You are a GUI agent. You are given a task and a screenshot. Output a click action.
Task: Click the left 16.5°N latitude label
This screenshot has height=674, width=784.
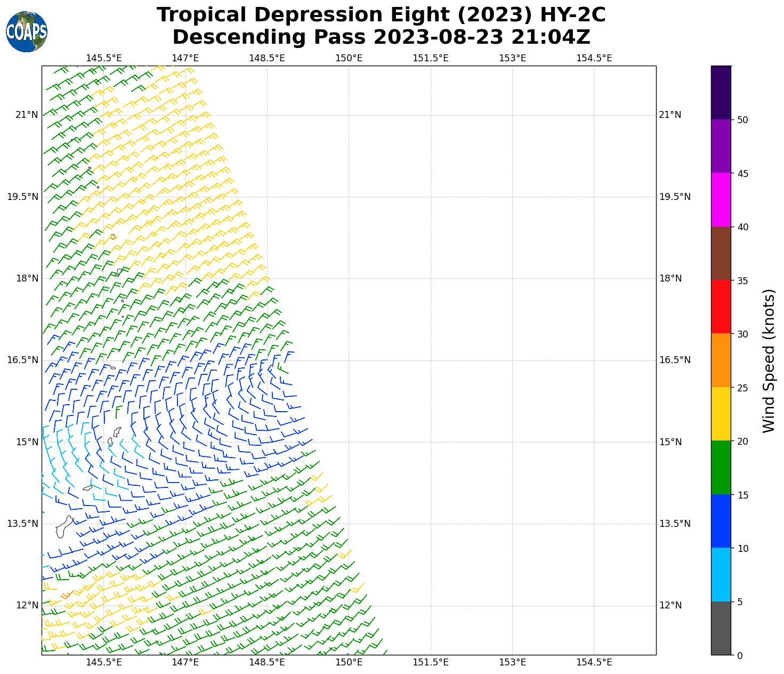(x=22, y=360)
